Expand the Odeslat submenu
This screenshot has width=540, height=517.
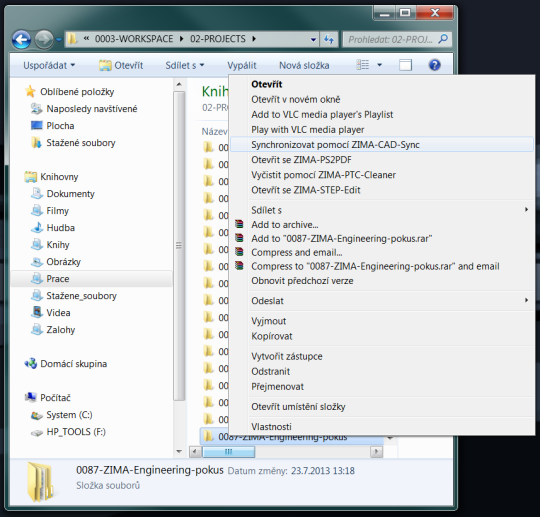coord(382,301)
